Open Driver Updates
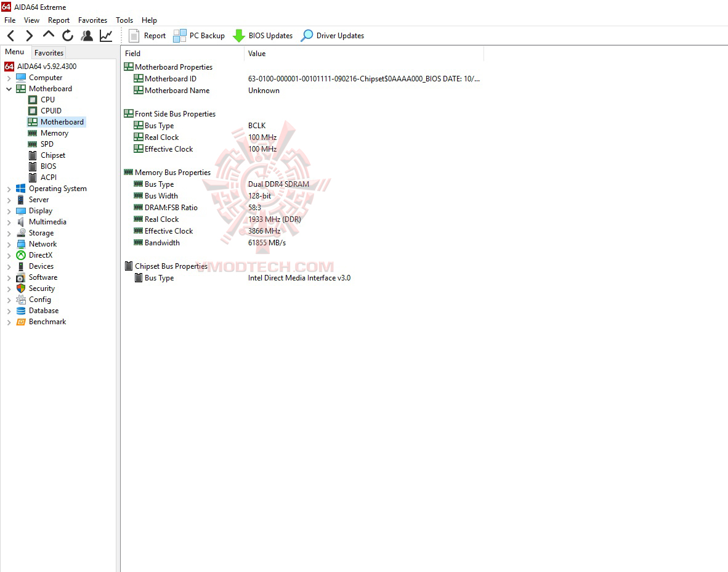 333,36
